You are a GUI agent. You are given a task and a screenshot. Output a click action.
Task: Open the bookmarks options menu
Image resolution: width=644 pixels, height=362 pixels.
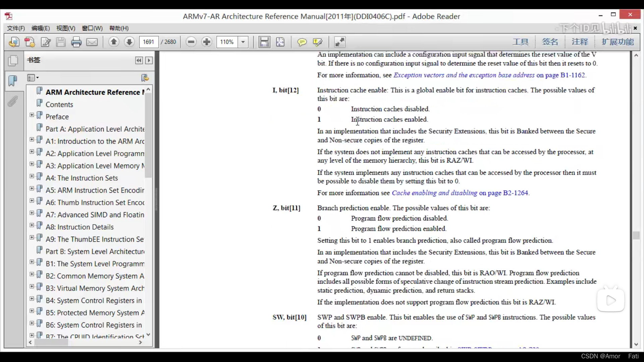[33, 78]
